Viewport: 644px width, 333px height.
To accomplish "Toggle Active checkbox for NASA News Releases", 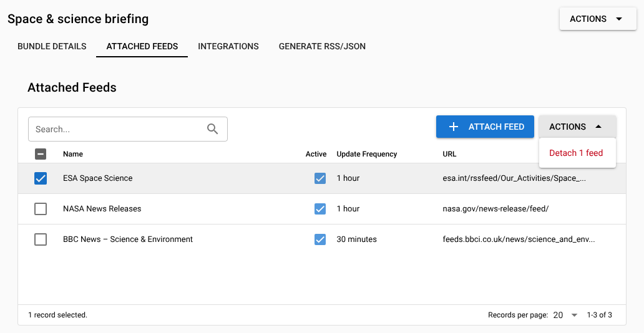I will point(320,208).
